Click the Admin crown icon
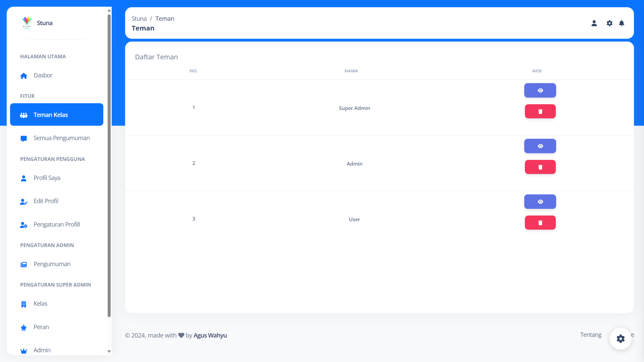Screen dimensions: 644x362 point(24,351)
